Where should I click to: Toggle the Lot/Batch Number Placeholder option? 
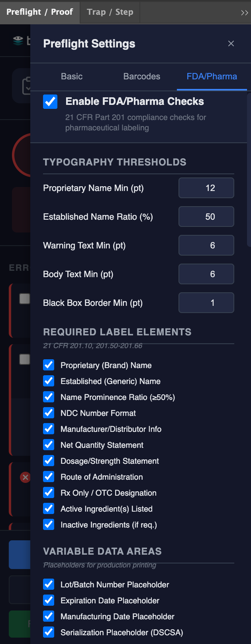(x=48, y=584)
